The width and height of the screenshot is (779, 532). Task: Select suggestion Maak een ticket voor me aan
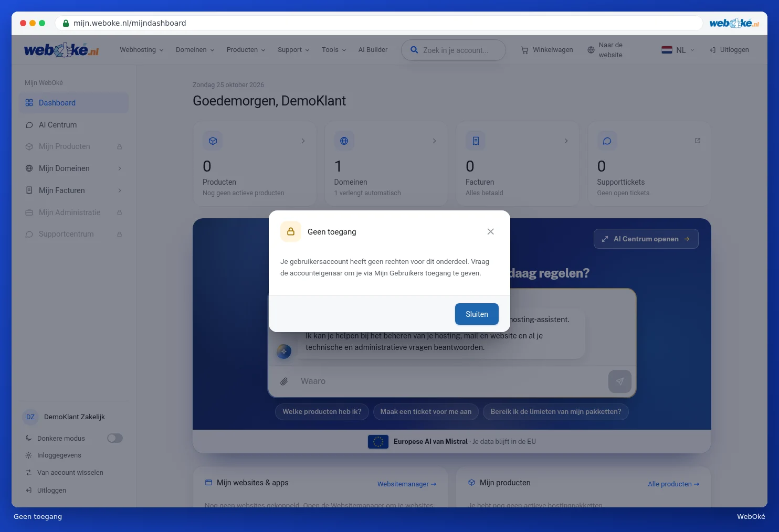[x=426, y=412]
